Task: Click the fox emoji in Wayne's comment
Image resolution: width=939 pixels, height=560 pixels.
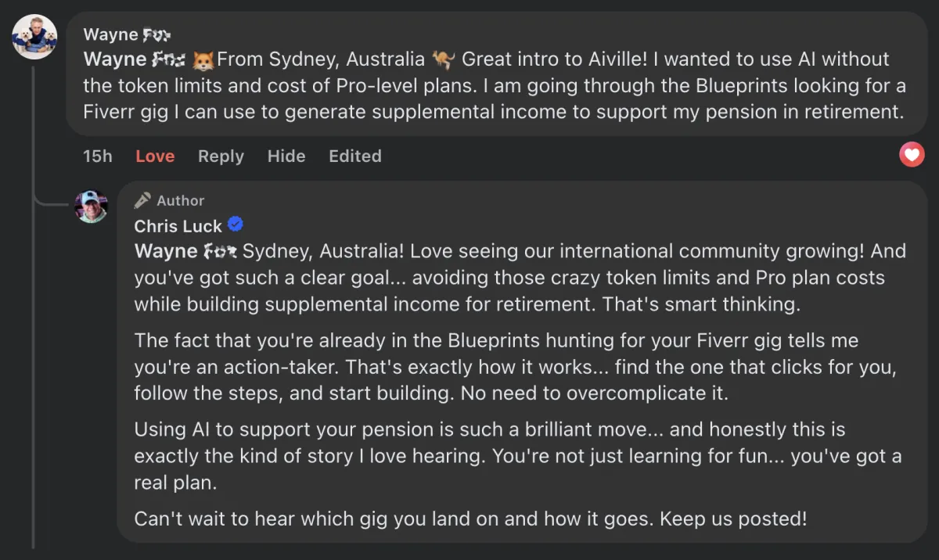Action: tap(203, 59)
